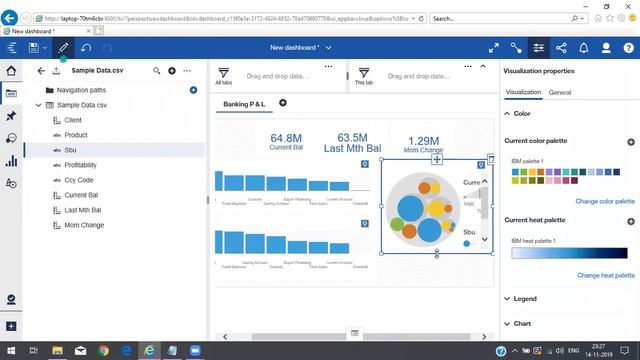This screenshot has height=360, width=640.
Task: Open the Sources panel in sidebar
Action: (x=11, y=93)
